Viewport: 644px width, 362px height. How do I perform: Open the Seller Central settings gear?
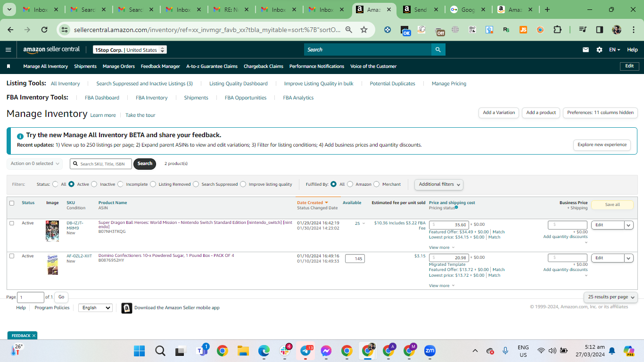[599, 49]
